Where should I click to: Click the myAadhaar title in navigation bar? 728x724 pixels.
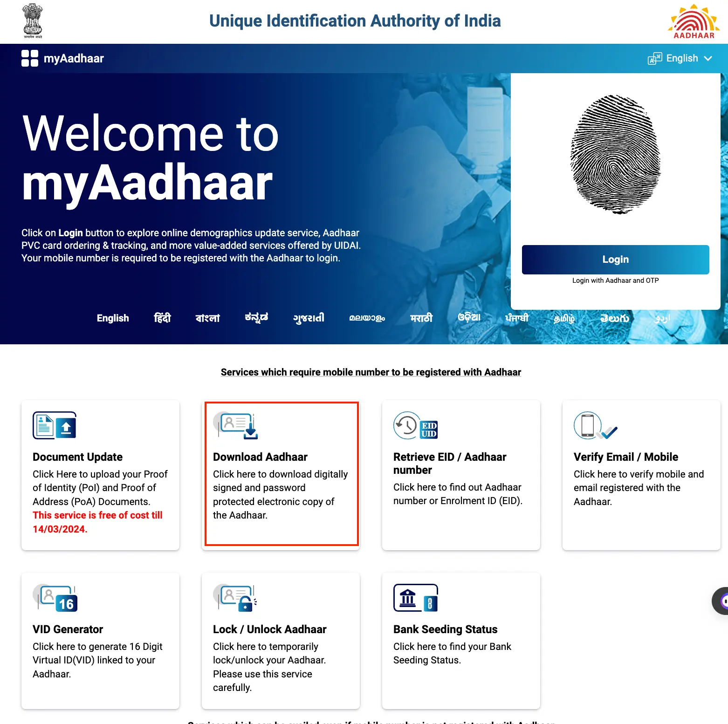[74, 58]
